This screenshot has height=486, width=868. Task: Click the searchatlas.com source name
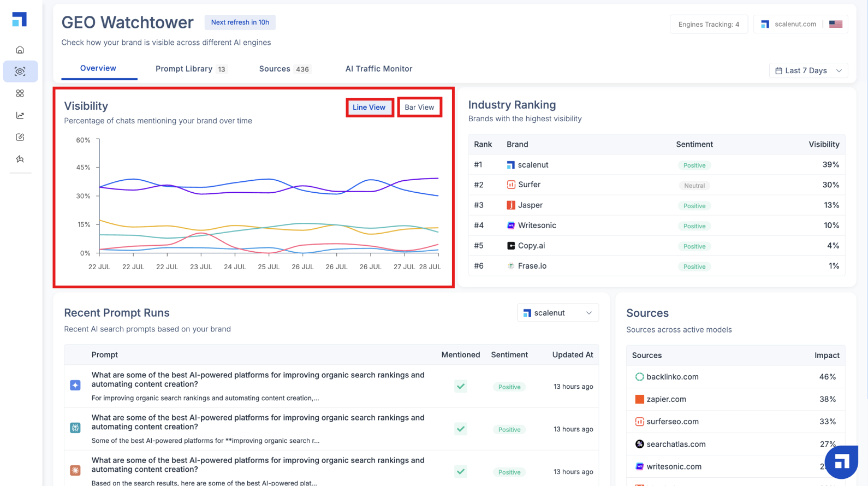676,444
